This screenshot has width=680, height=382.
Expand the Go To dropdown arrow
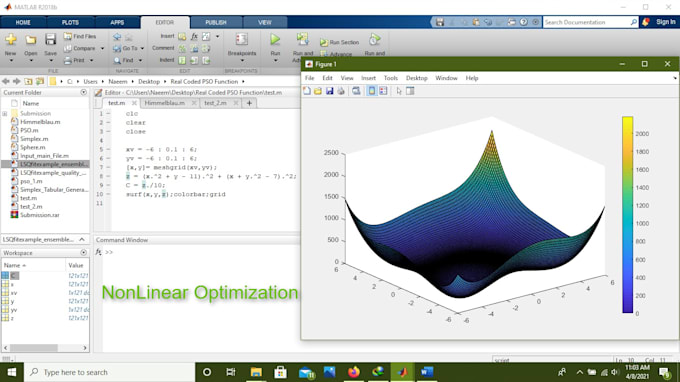coord(142,49)
